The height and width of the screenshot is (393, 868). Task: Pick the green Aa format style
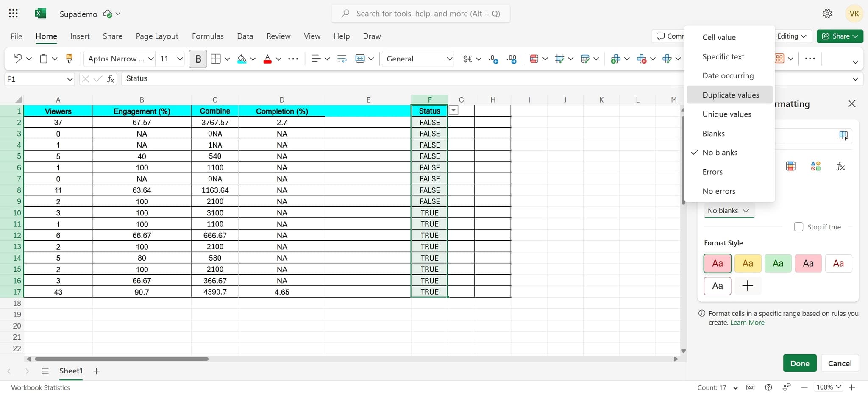778,263
